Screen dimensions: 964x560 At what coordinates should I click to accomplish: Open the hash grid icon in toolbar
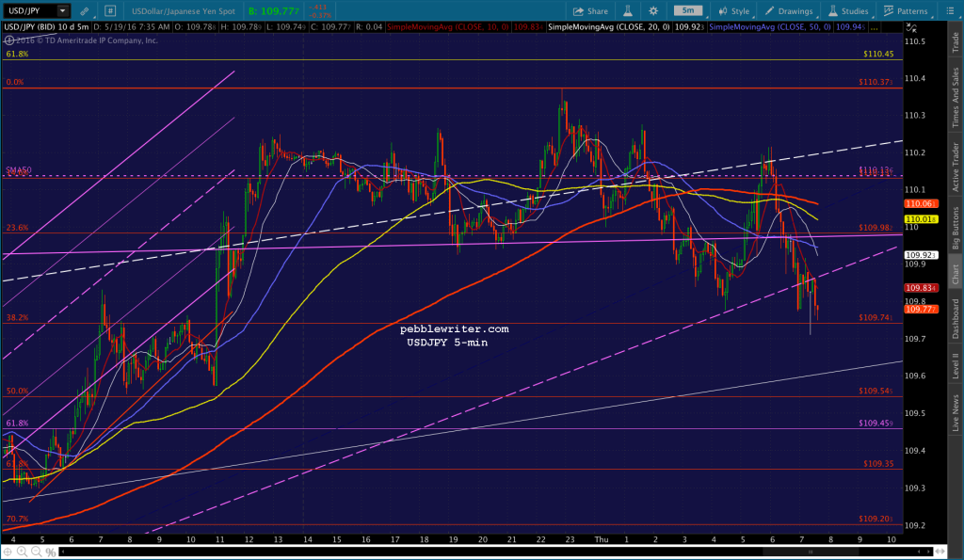(x=110, y=11)
